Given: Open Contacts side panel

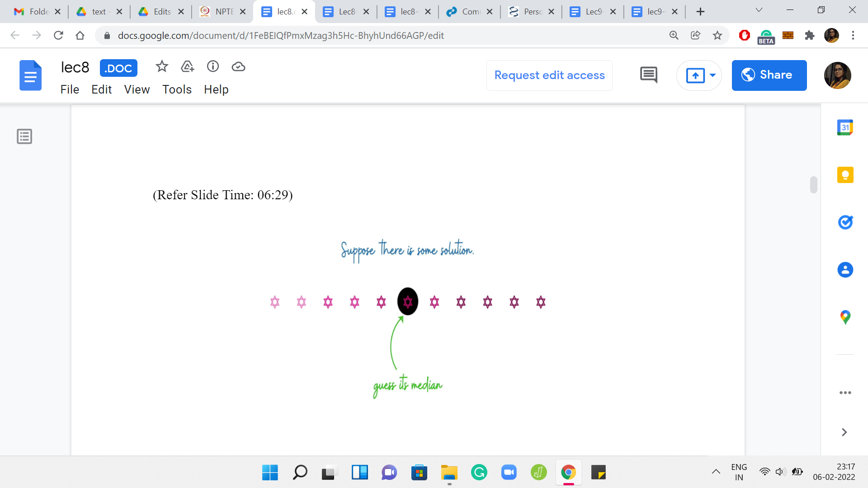Looking at the screenshot, I should click(845, 270).
